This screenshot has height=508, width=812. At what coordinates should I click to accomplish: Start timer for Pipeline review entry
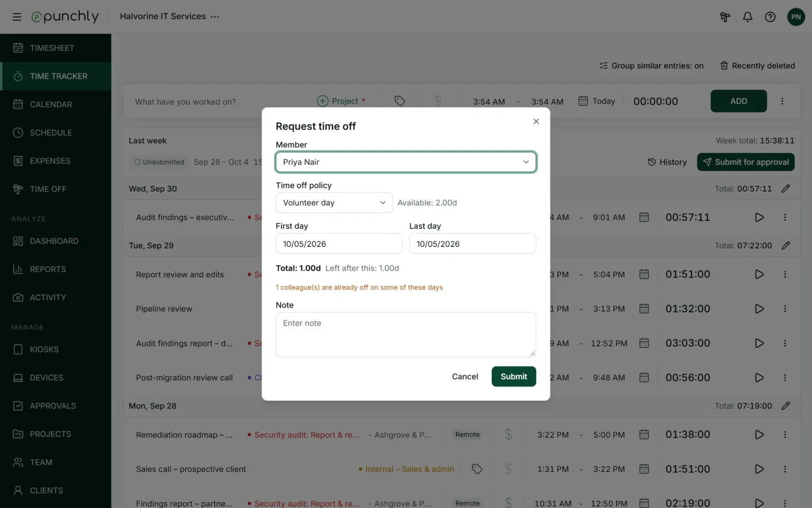click(759, 309)
